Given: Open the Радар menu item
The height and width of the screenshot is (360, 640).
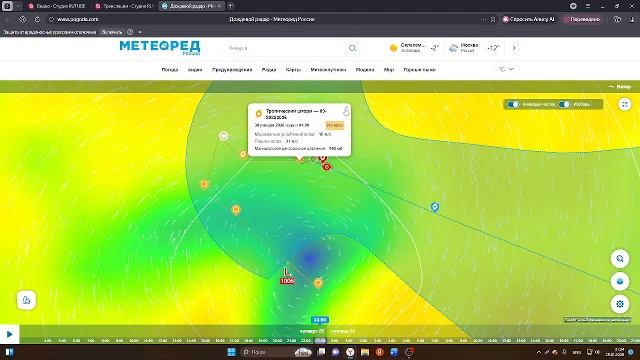Looking at the screenshot, I should tap(269, 70).
